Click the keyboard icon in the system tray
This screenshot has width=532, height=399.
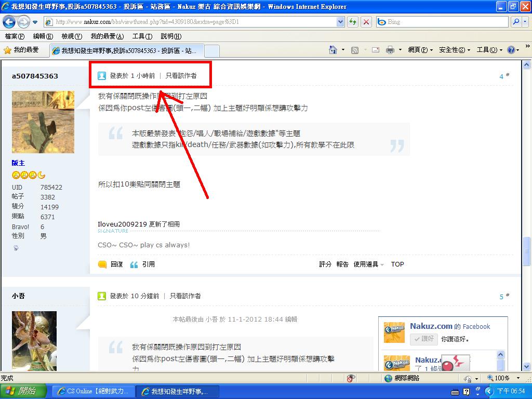click(x=455, y=392)
